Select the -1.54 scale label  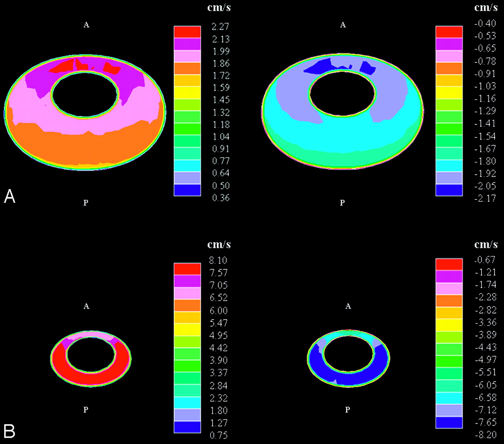pyautogui.click(x=485, y=136)
